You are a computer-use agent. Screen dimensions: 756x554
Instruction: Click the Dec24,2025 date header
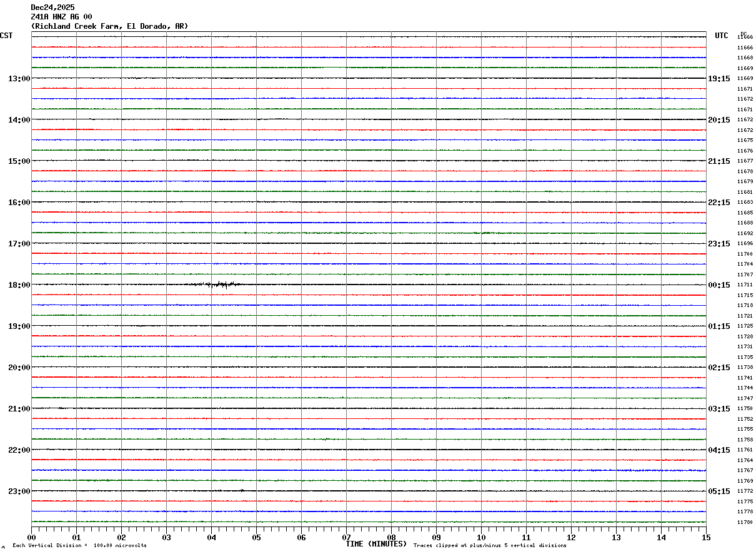52,8
